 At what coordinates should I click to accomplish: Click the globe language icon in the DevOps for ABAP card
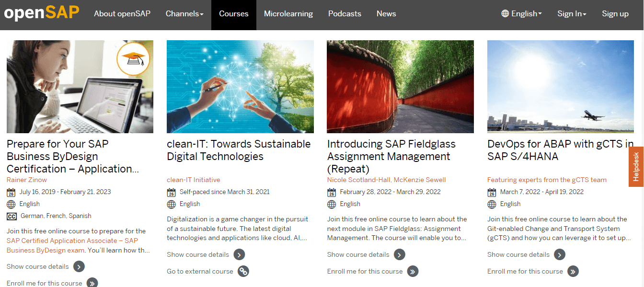tap(492, 204)
